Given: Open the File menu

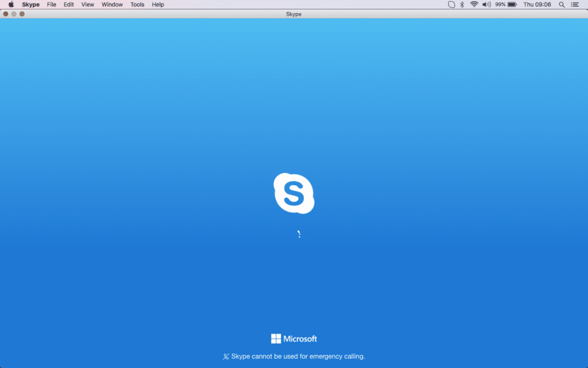Looking at the screenshot, I should tap(52, 5).
